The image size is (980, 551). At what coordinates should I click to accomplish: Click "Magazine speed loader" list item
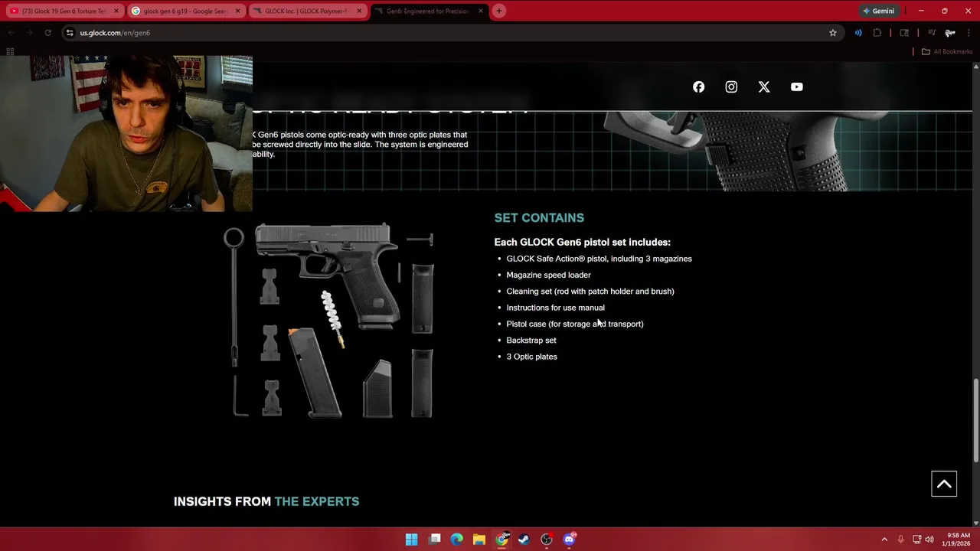548,275
